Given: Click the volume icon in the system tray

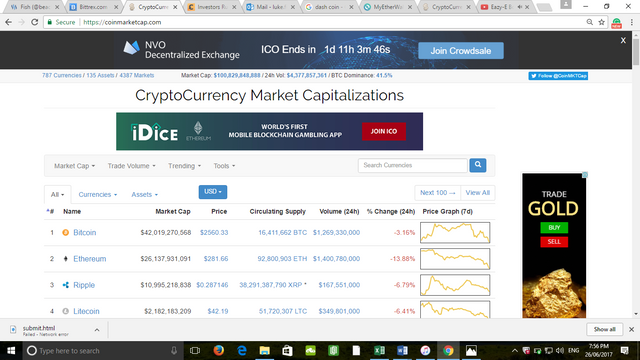Looking at the screenshot, I should (560, 351).
